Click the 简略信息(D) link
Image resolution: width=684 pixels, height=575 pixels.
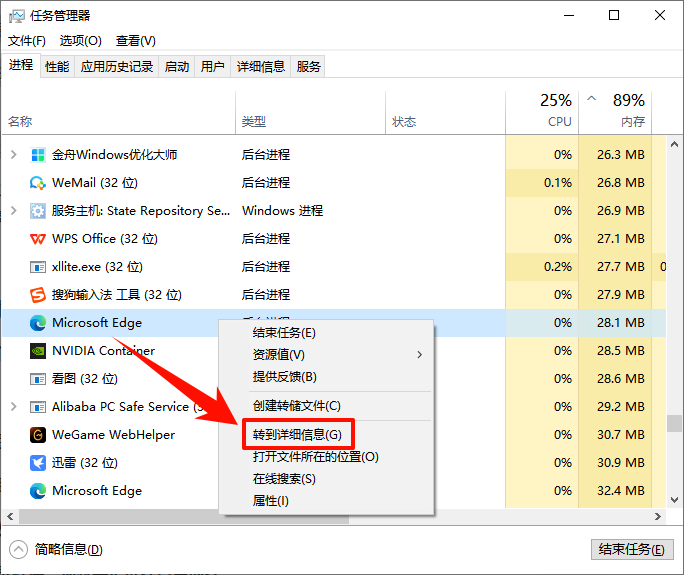[x=69, y=550]
